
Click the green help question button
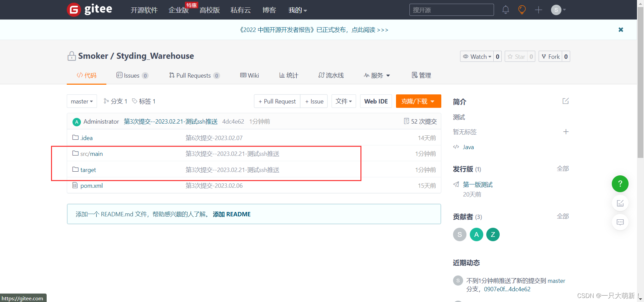point(620,184)
